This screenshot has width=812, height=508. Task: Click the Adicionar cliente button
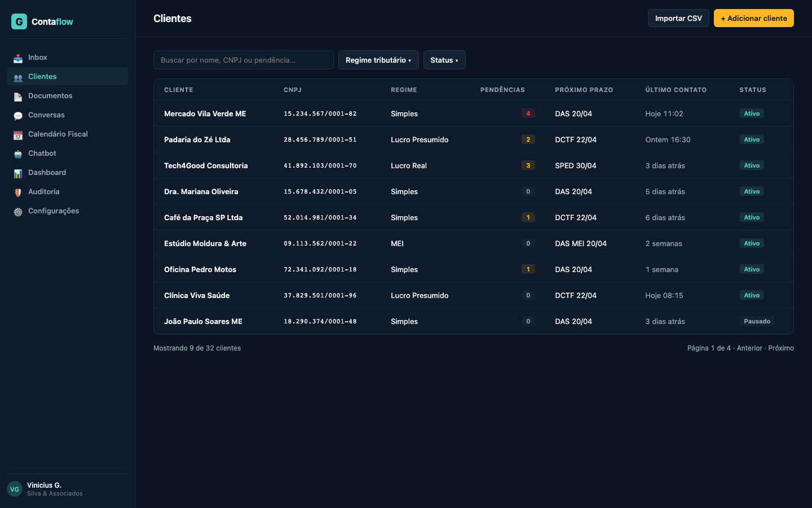click(x=753, y=18)
